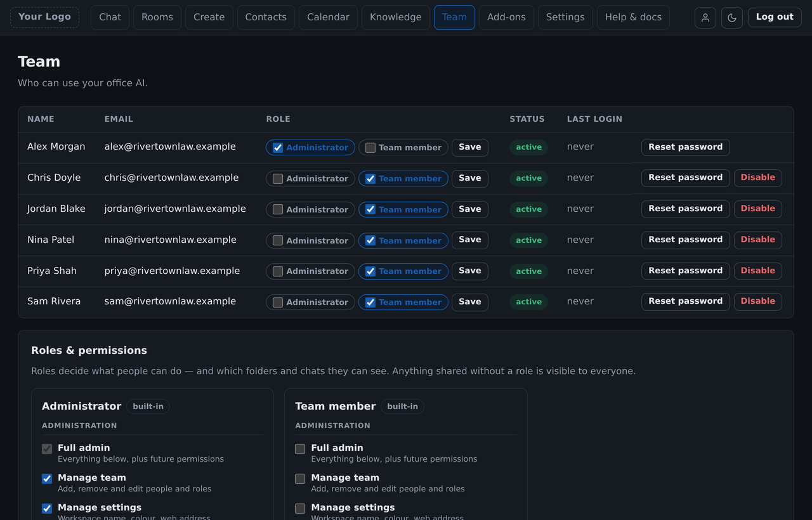The height and width of the screenshot is (520, 812).
Task: Open the user profile icon
Action: [x=705, y=18]
